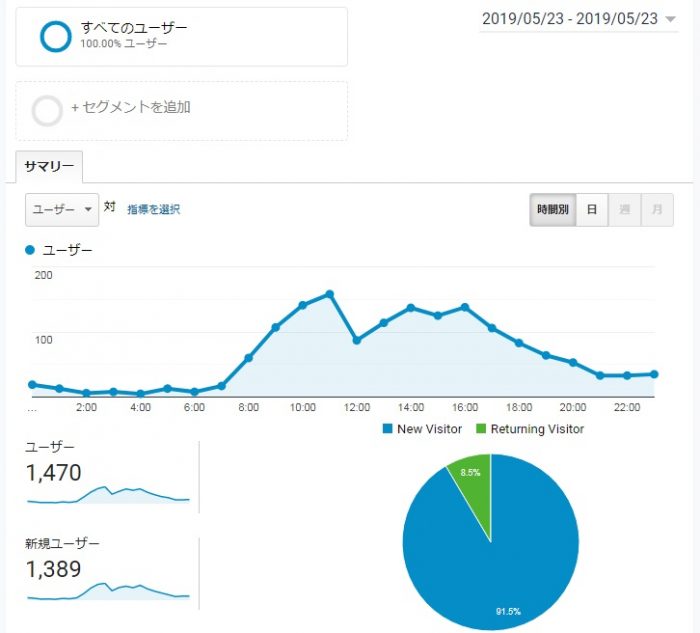Click + セグメントを追加 to add segment
Viewport: 700px width, 633px height.
click(130, 108)
